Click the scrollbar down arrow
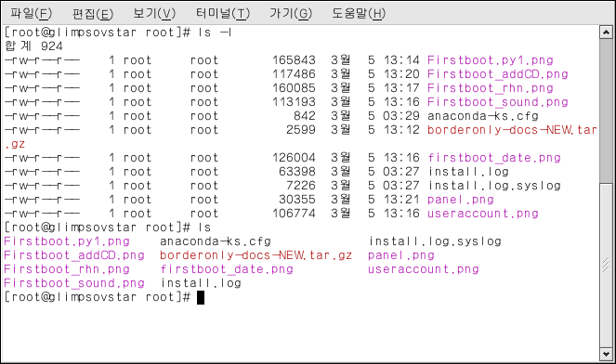Image resolution: width=616 pixels, height=364 pixels. [606, 354]
